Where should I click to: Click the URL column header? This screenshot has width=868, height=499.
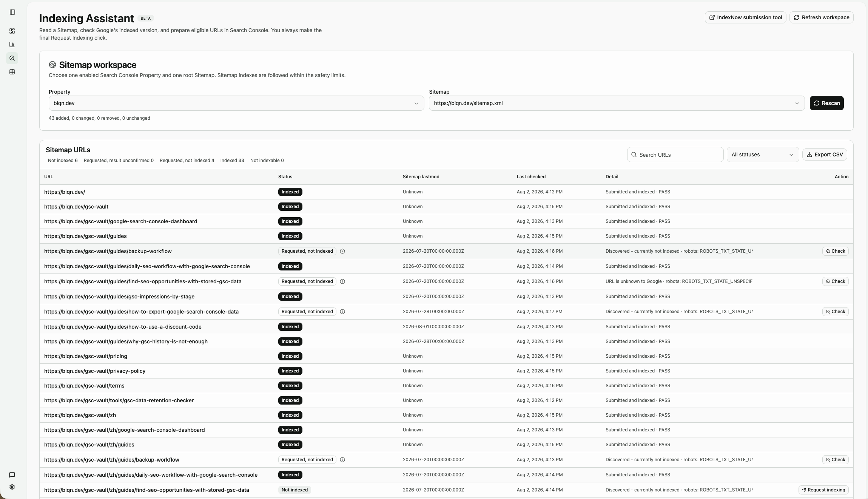49,177
